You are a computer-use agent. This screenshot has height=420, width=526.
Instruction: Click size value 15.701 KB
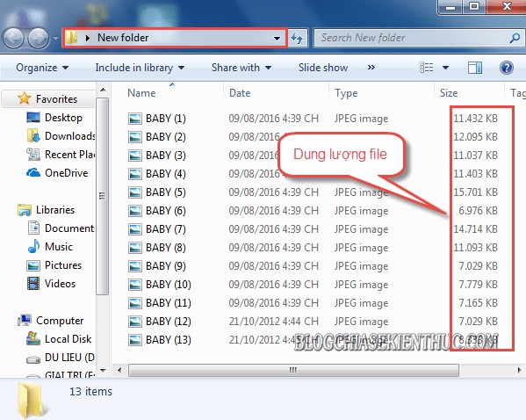click(x=475, y=192)
